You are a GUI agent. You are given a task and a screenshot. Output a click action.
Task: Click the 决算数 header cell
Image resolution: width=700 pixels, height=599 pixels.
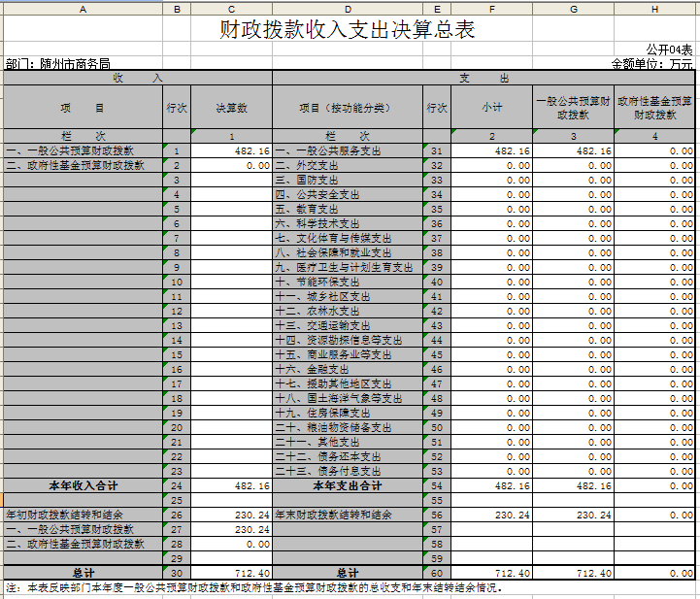(x=232, y=108)
